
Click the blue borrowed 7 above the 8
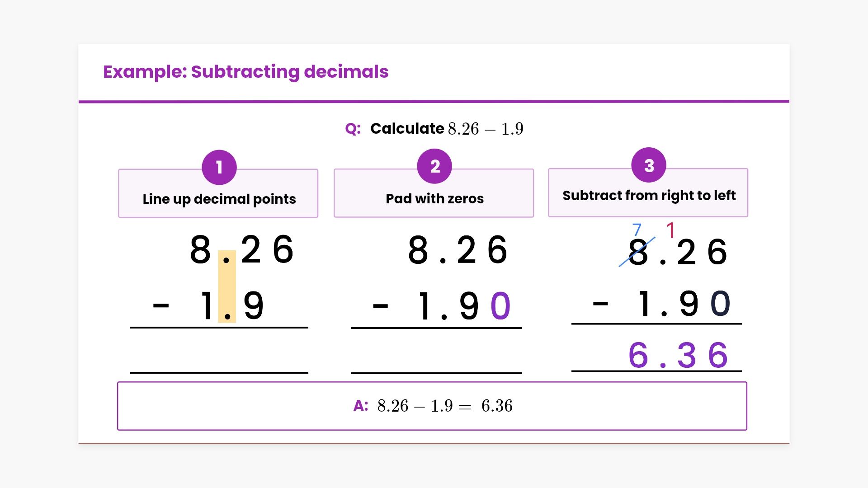[637, 230]
